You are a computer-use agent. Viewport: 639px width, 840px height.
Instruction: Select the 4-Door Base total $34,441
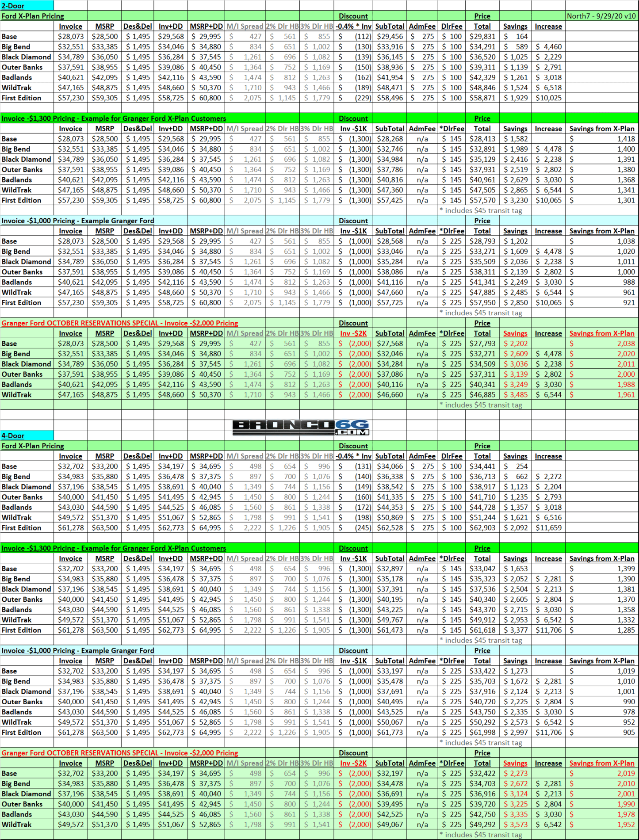(x=482, y=466)
